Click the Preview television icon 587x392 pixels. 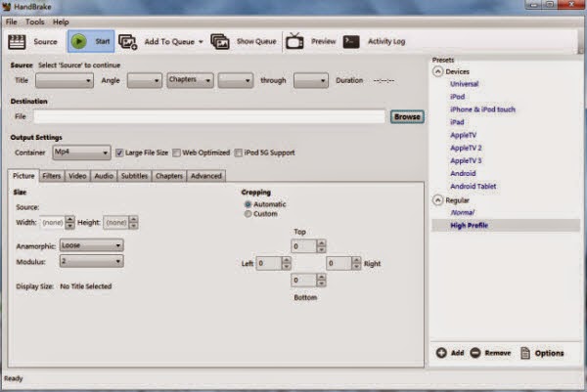294,41
